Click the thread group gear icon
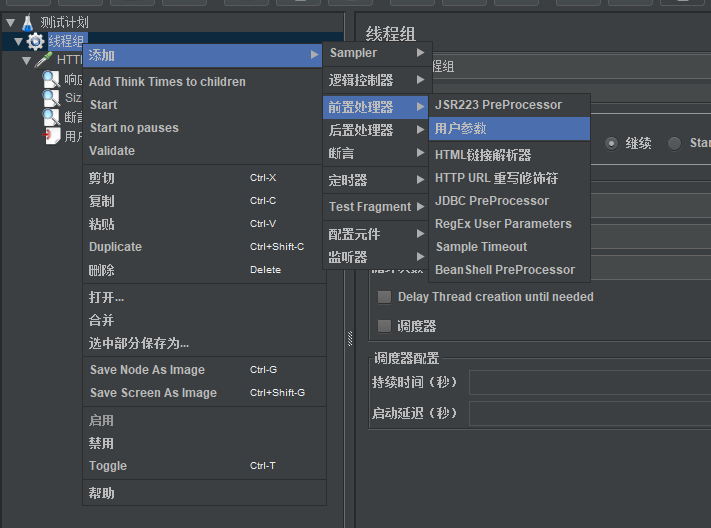 [x=35, y=42]
